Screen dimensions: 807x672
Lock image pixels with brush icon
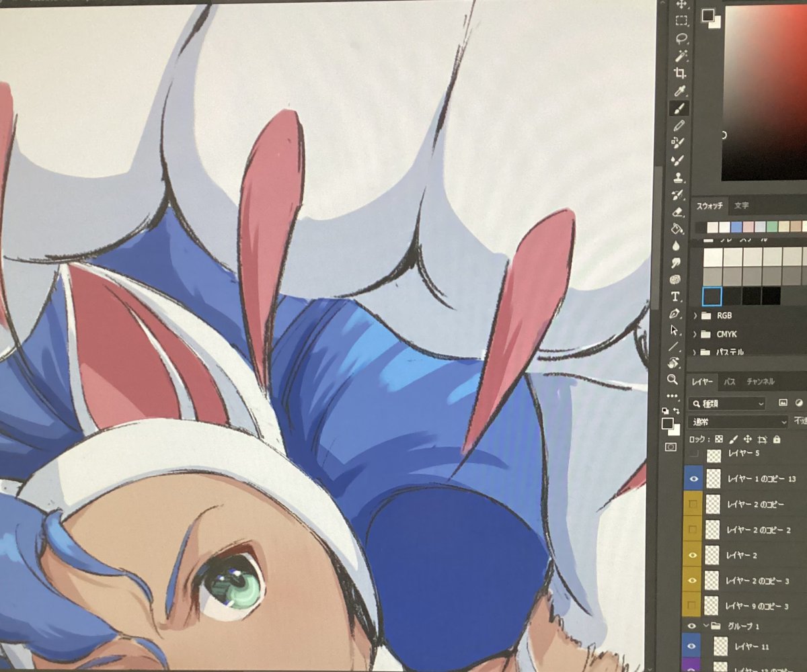pyautogui.click(x=734, y=439)
